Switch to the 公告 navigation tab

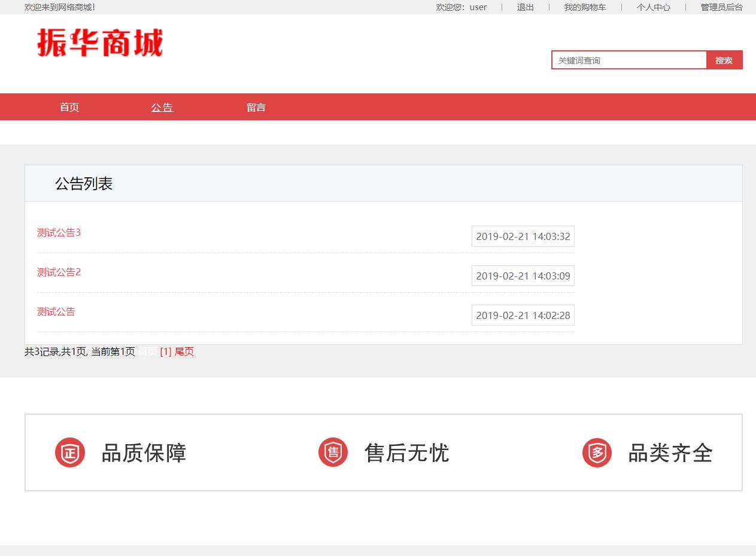[x=162, y=107]
